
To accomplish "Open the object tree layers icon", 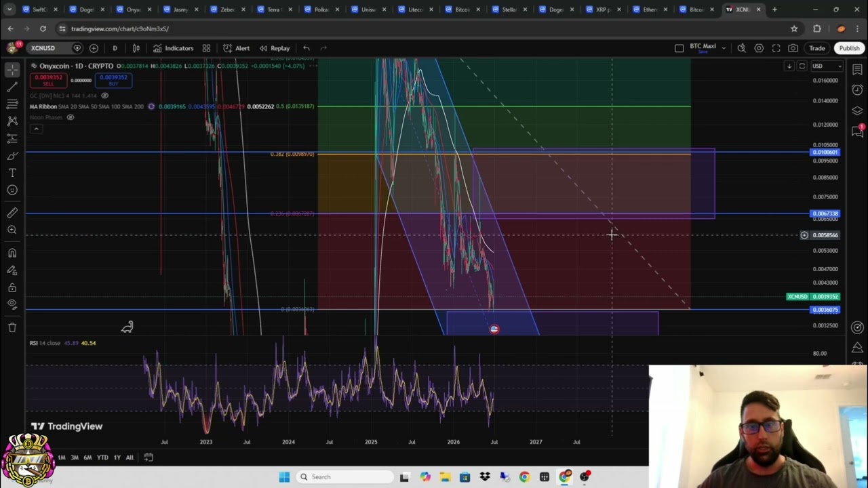I will (857, 110).
